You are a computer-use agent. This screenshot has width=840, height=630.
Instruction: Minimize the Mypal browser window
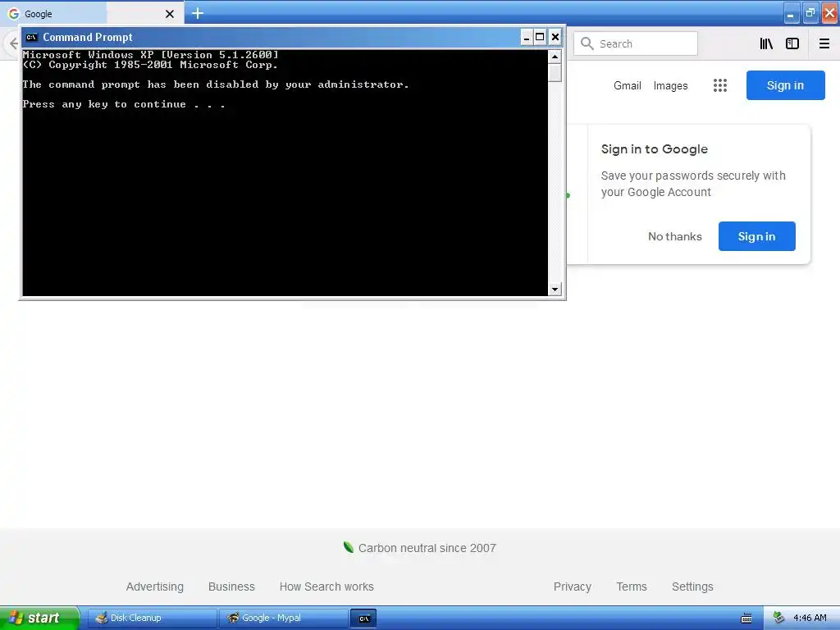click(791, 13)
